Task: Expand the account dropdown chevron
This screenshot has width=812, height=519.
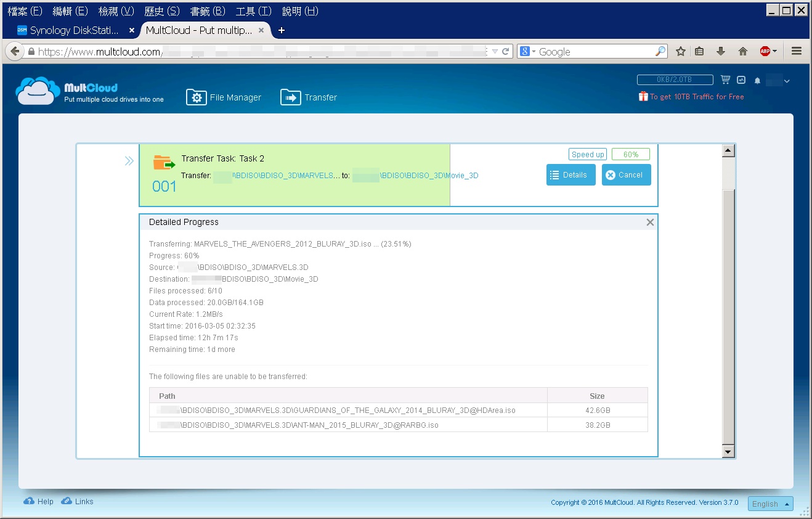Action: point(787,81)
